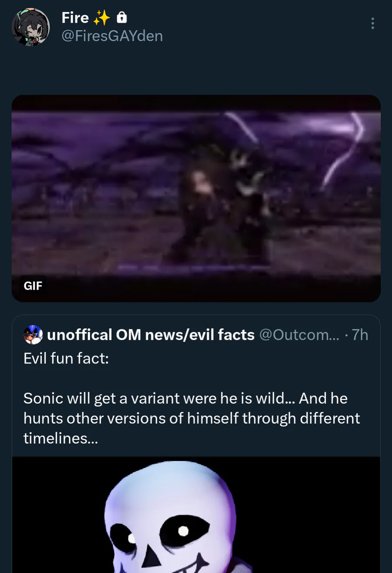Click the sparkles emoji in display name

(x=101, y=18)
